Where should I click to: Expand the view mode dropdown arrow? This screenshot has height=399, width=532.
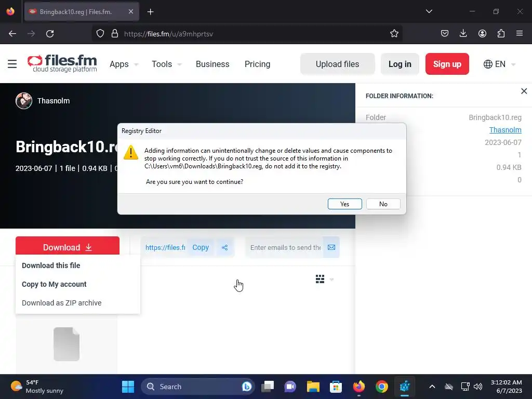[332, 280]
